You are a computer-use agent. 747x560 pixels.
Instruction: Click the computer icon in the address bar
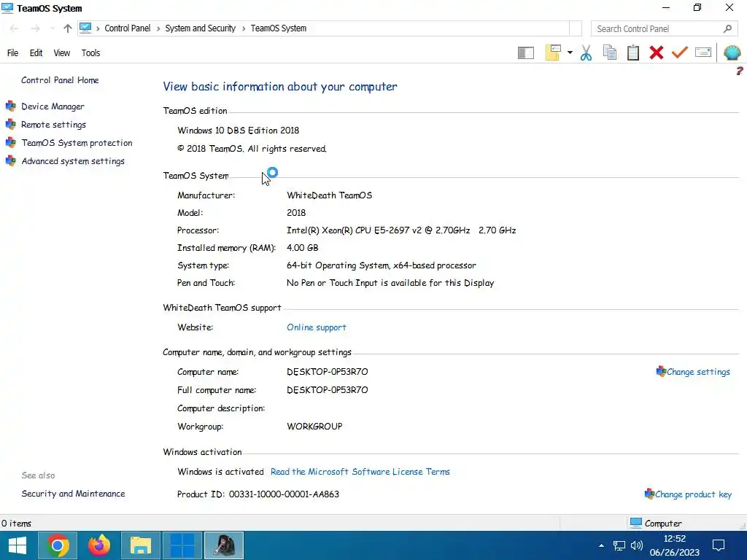pos(85,28)
